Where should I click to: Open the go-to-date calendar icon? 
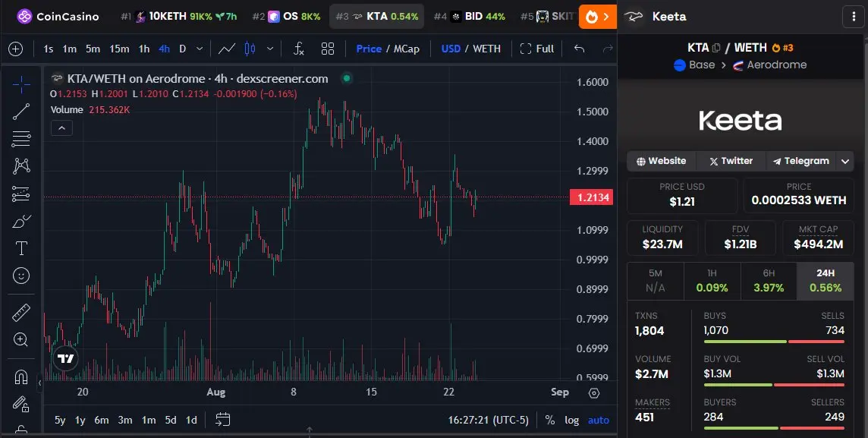(x=222, y=420)
